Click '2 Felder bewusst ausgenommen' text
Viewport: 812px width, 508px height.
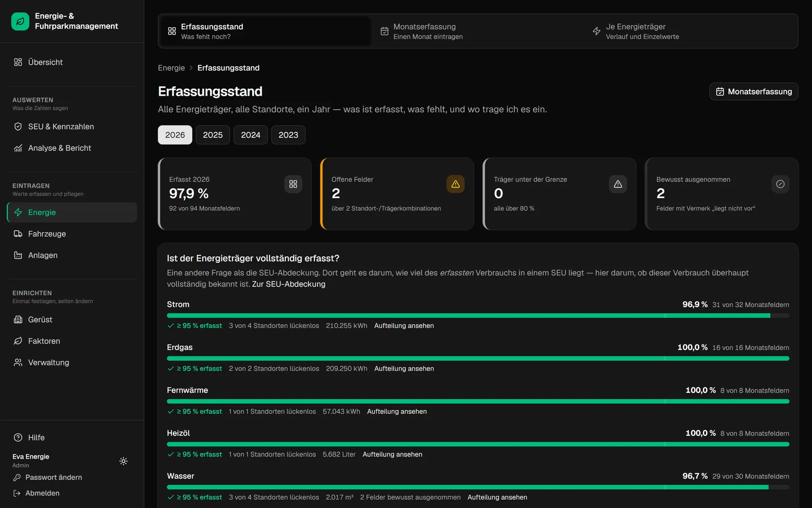click(411, 497)
